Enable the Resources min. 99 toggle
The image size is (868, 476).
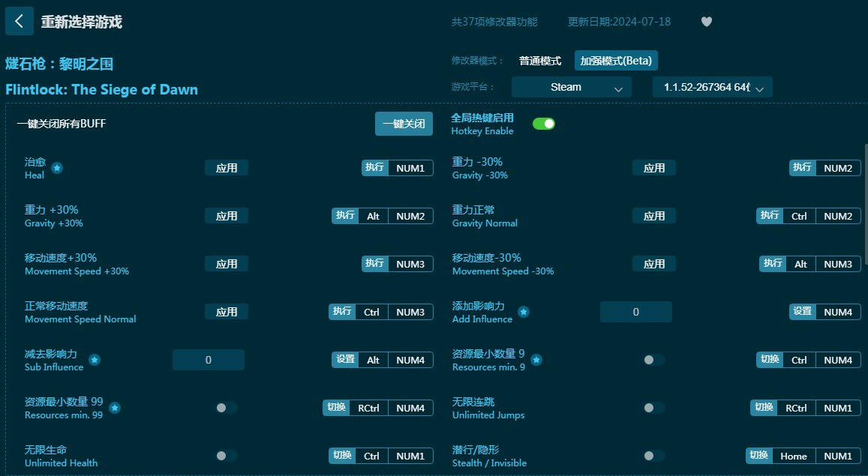[227, 408]
